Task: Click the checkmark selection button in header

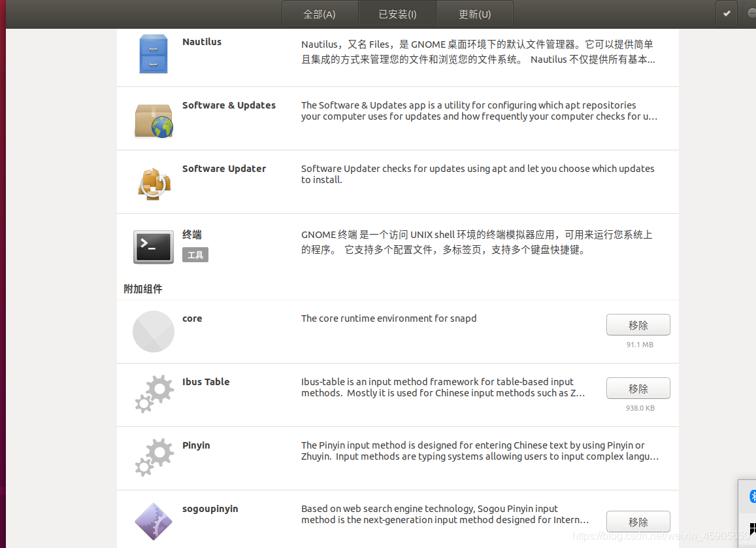Action: click(727, 14)
